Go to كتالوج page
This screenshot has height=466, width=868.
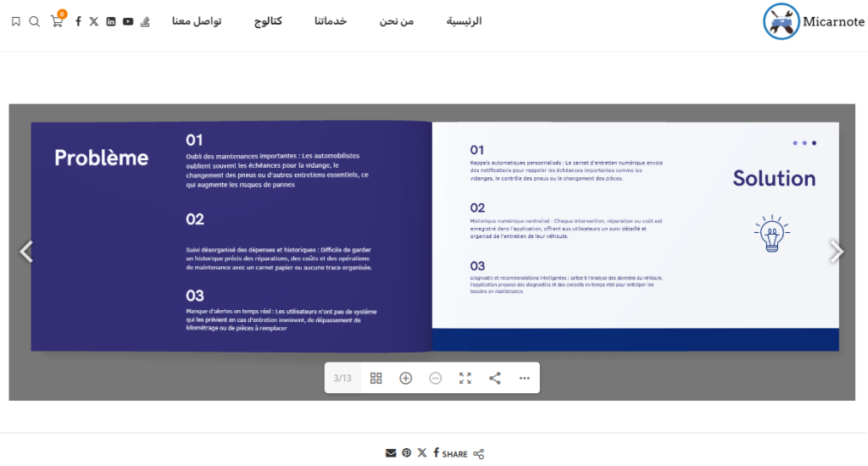coord(268,21)
